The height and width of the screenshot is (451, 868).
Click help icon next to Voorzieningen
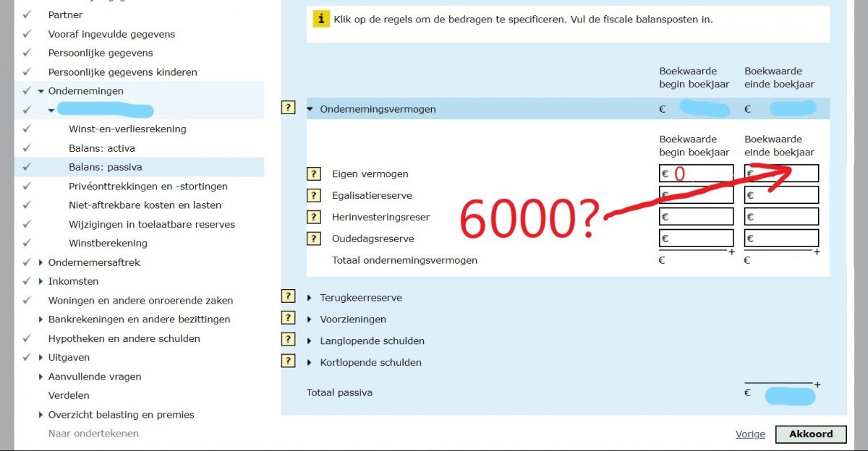289,319
